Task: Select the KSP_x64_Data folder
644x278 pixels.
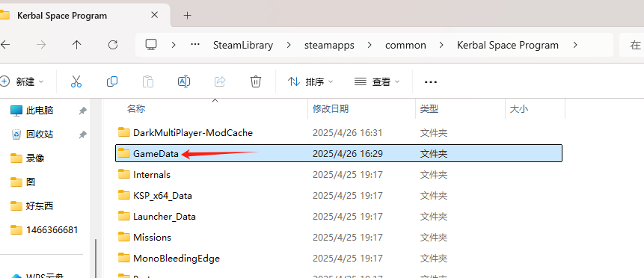Action: (x=339, y=196)
